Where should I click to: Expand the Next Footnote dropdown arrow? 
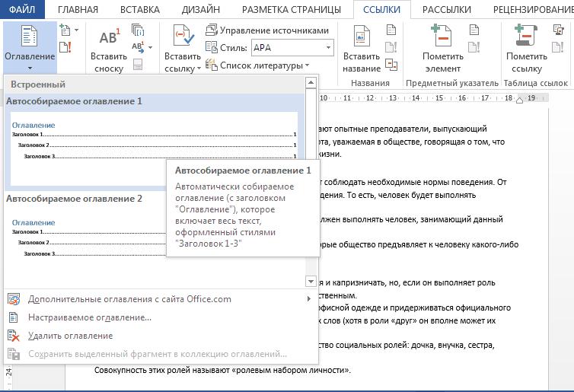coord(150,47)
